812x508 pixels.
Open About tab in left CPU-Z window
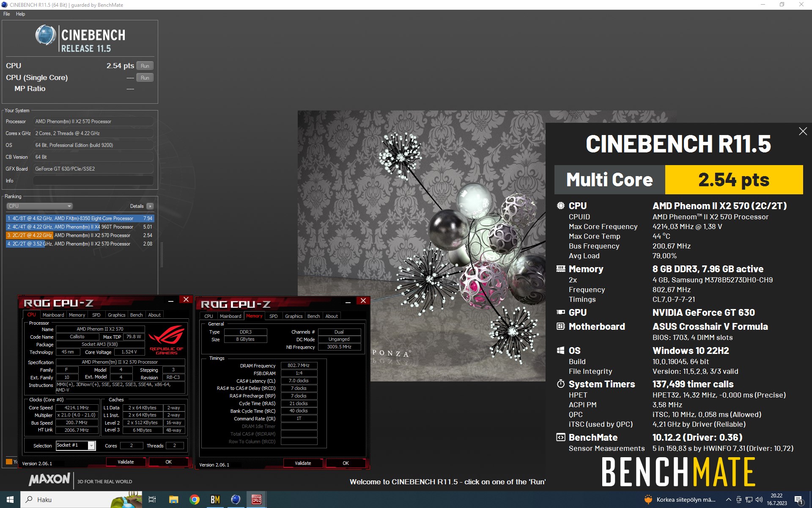click(154, 315)
